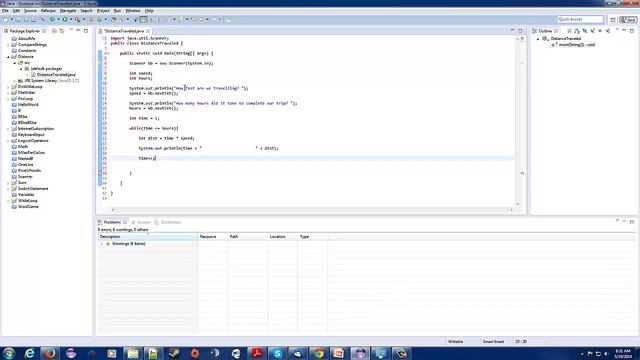The image size is (640, 360).
Task: Open Skype from the taskbar
Action: pos(277,353)
